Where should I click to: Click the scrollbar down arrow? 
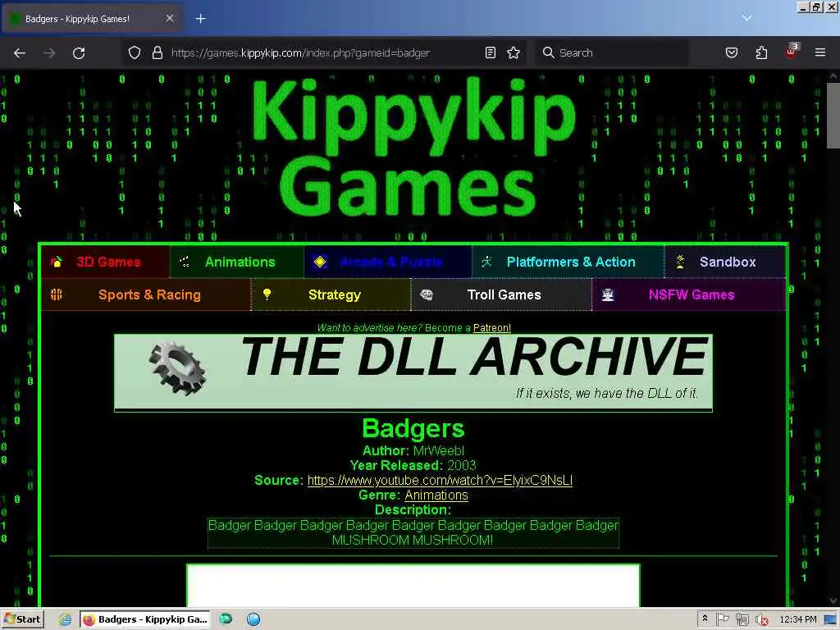point(833,600)
